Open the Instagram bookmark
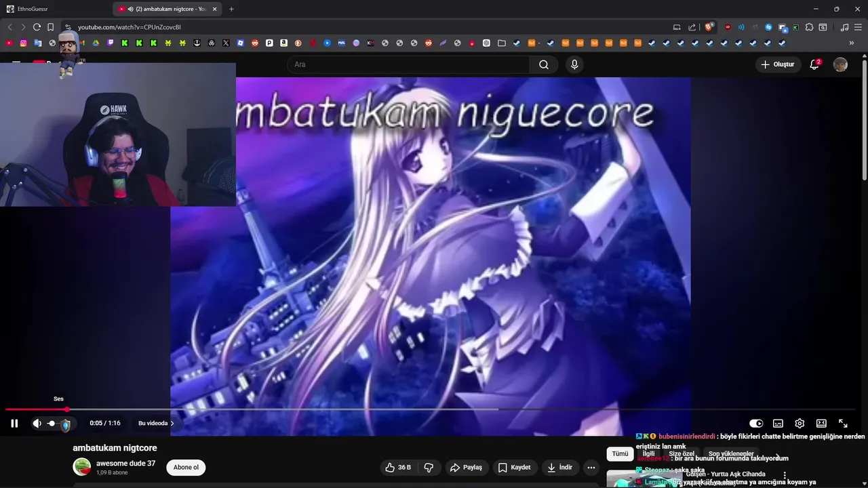This screenshot has height=488, width=868. tap(23, 43)
